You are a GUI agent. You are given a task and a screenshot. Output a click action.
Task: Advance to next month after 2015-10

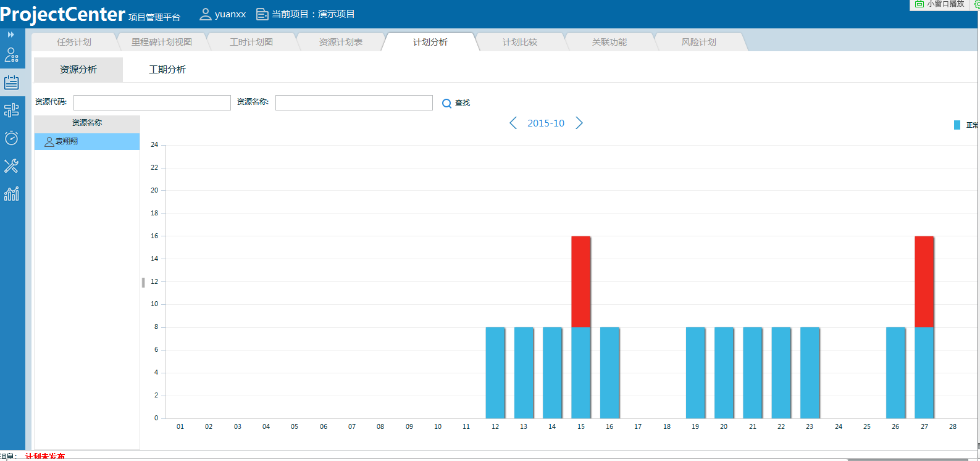click(x=579, y=123)
